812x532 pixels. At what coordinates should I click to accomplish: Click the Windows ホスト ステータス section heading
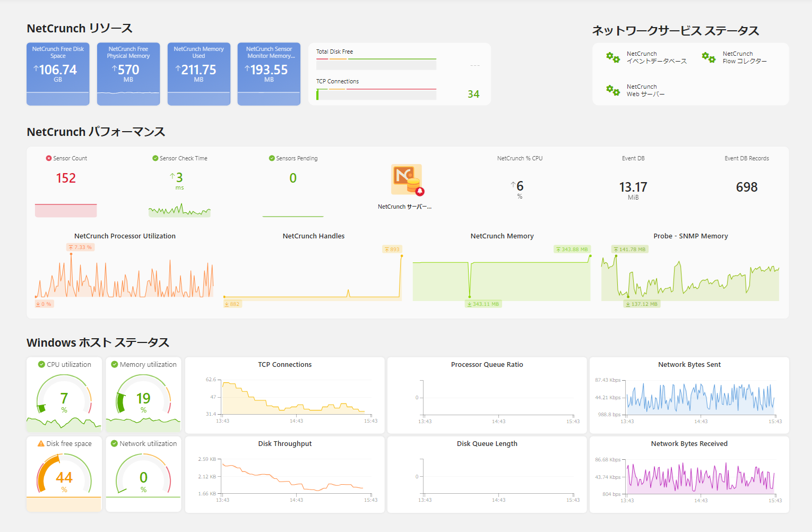98,342
